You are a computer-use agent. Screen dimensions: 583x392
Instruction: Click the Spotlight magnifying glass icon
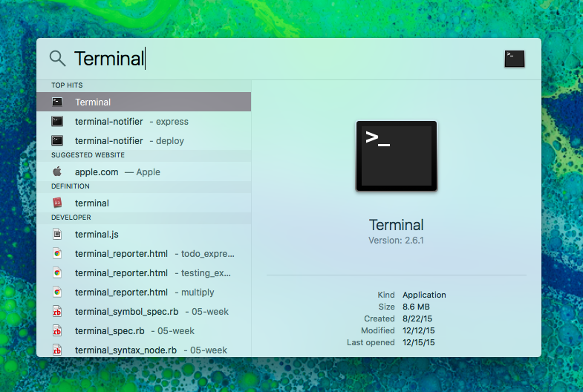pos(57,59)
